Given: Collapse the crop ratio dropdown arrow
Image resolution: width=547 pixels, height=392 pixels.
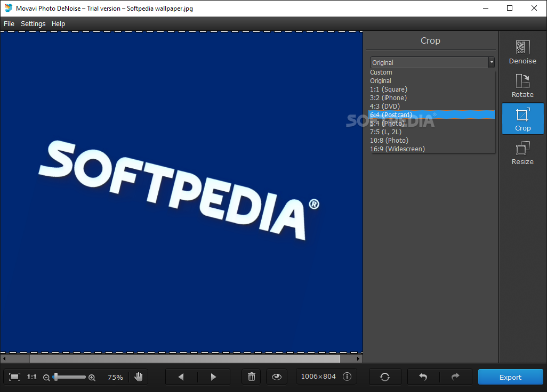Looking at the screenshot, I should (492, 62).
